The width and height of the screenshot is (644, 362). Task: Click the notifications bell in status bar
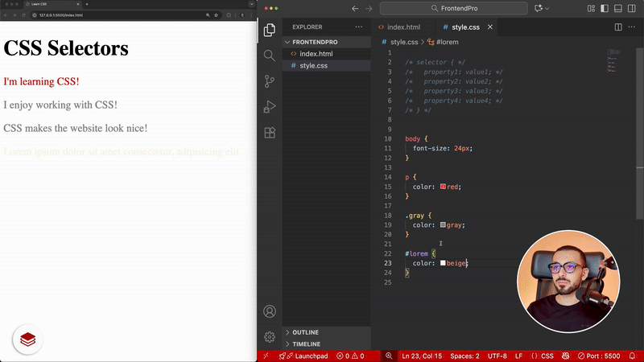(633, 356)
